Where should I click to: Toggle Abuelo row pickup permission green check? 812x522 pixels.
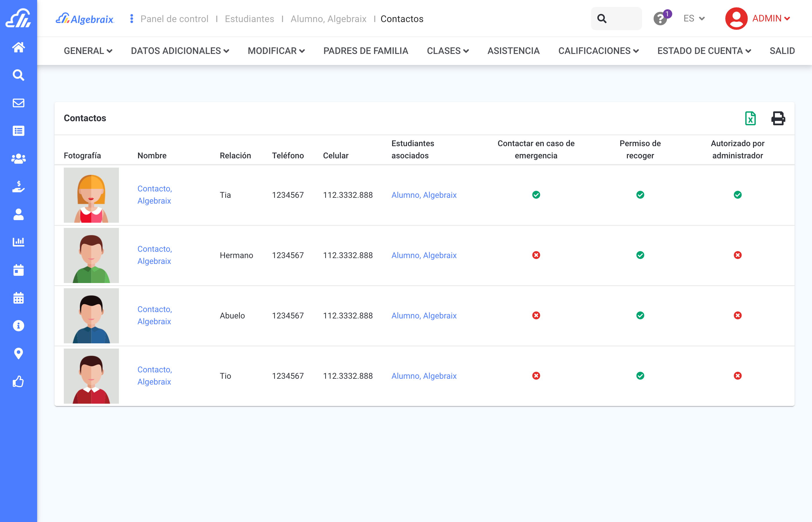640,316
